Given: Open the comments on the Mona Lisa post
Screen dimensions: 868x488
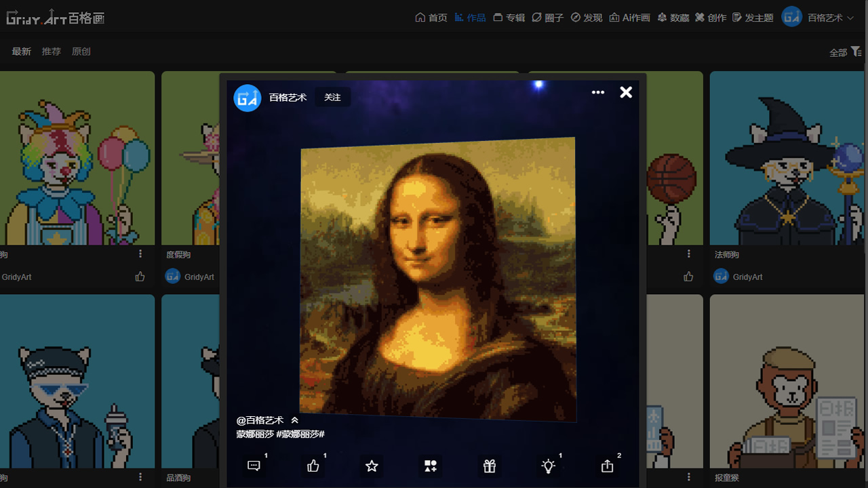Looking at the screenshot, I should 254,466.
